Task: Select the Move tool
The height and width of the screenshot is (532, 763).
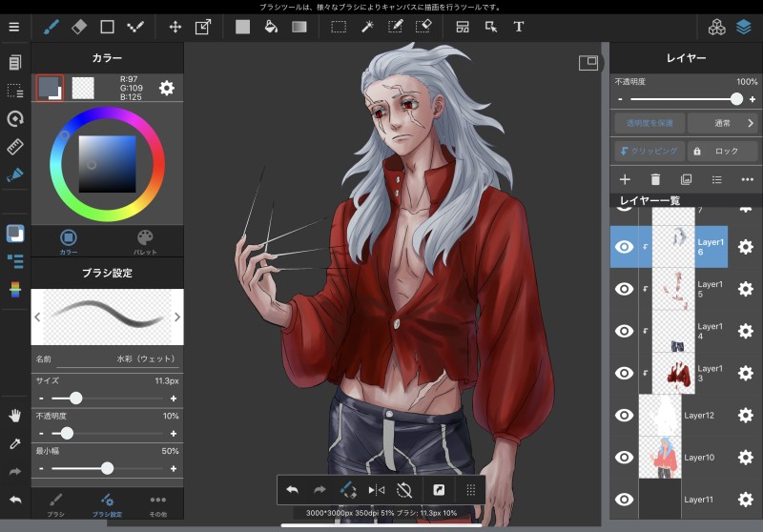Action: click(x=175, y=27)
